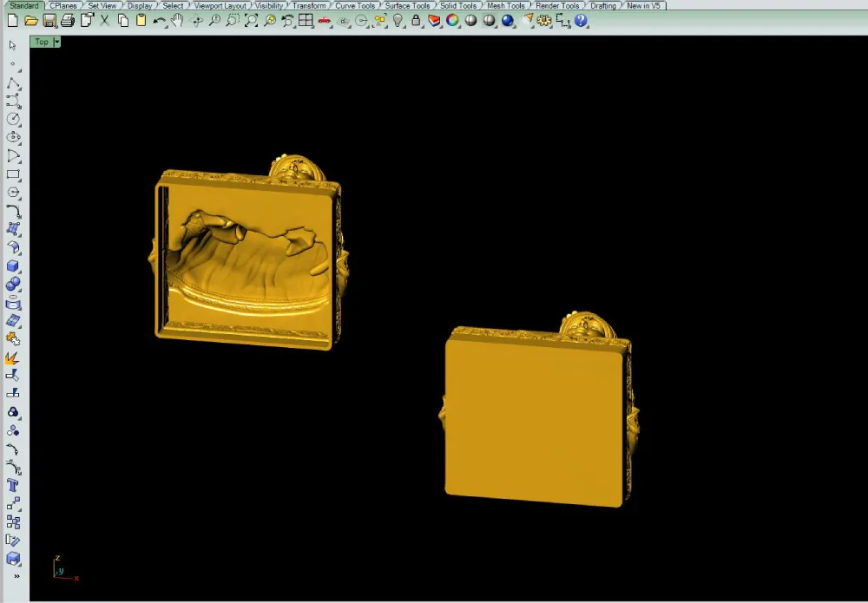Select the Polygon tool in sidebar
The image size is (868, 603).
[x=13, y=193]
